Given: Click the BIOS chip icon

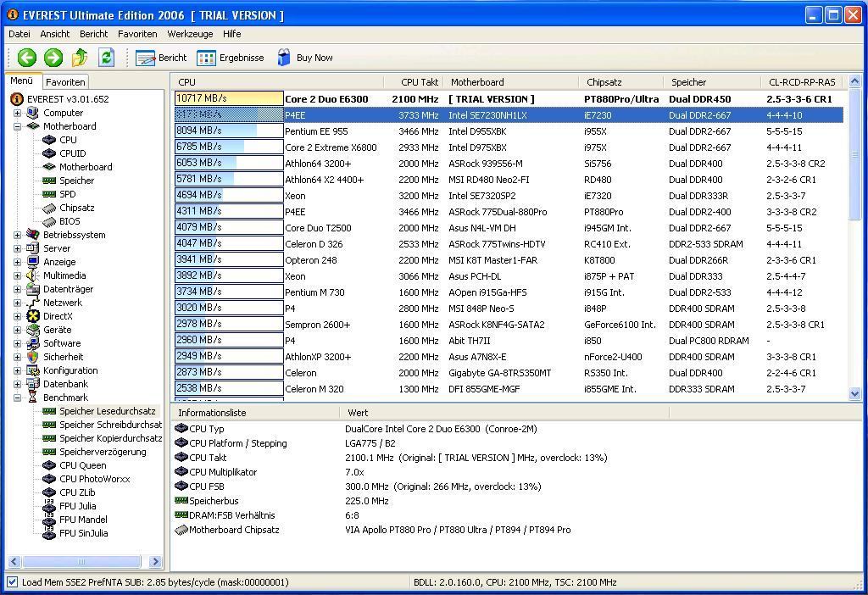Looking at the screenshot, I should tap(49, 221).
